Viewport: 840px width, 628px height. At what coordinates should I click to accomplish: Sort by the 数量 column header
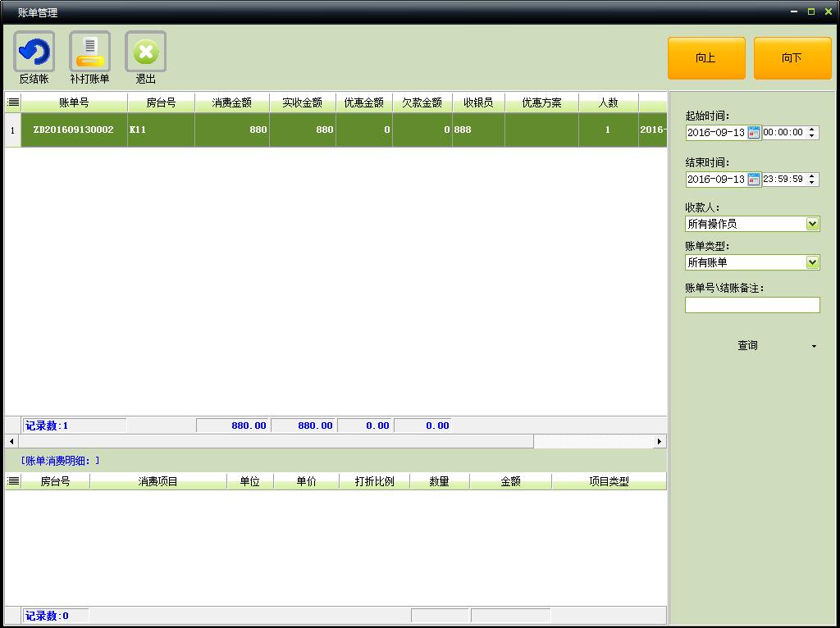440,481
